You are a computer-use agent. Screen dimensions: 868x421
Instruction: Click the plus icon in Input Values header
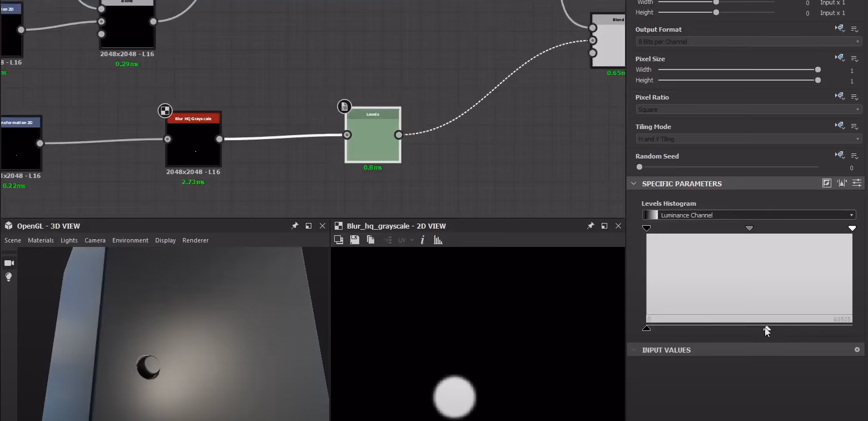pyautogui.click(x=857, y=350)
